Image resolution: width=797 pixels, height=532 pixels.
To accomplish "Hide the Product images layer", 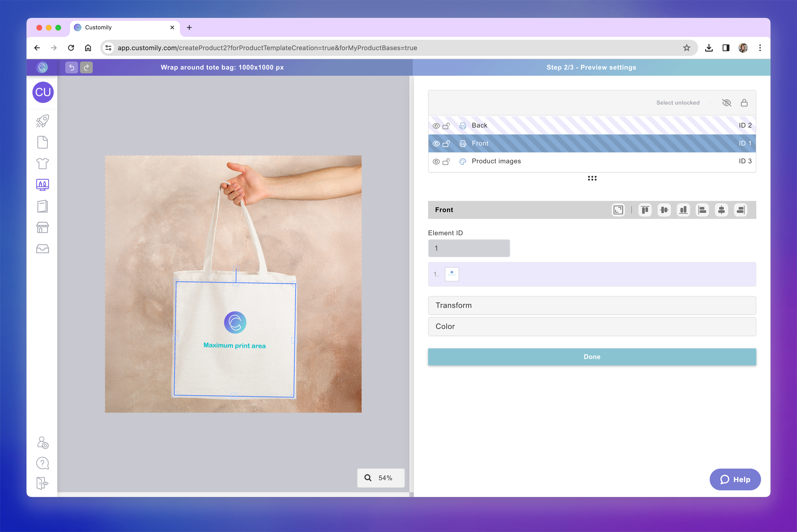I will point(436,161).
